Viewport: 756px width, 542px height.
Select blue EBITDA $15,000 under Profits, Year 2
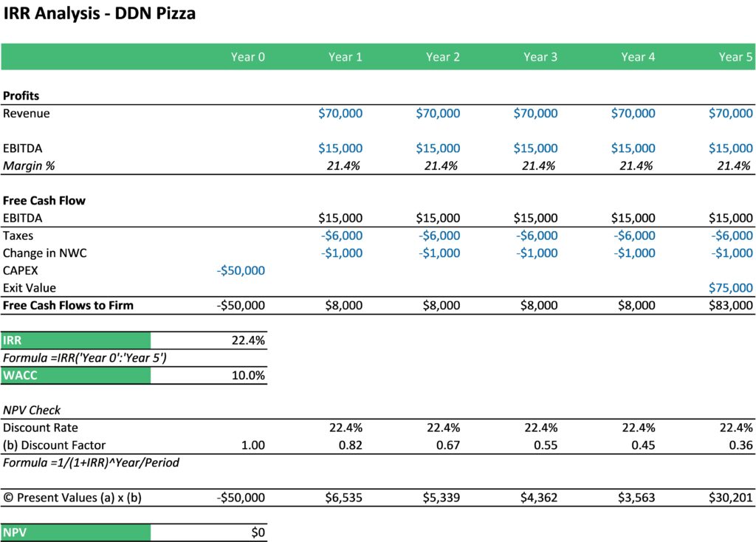pos(438,148)
